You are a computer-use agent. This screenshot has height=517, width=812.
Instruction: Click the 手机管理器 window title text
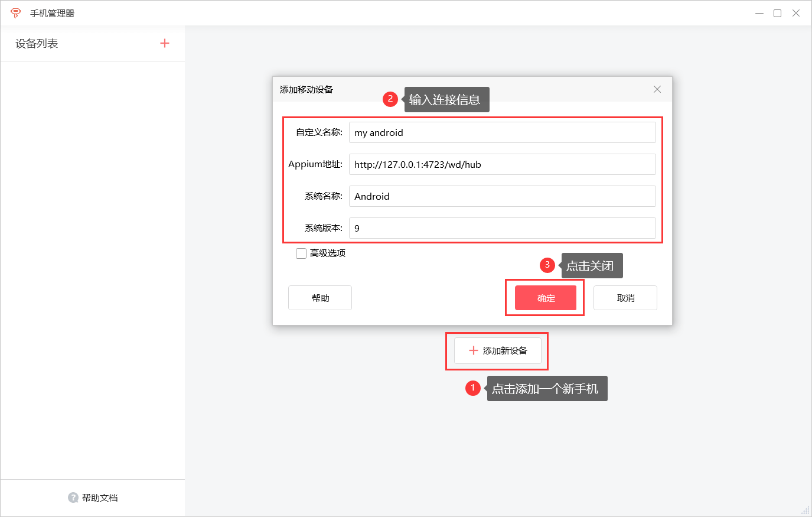[x=53, y=13]
